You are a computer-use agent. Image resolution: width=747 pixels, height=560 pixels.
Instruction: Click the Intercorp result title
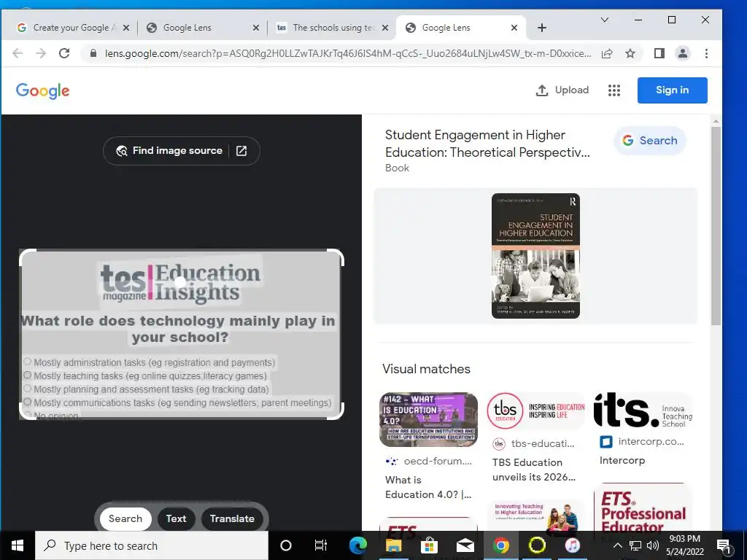(x=622, y=461)
